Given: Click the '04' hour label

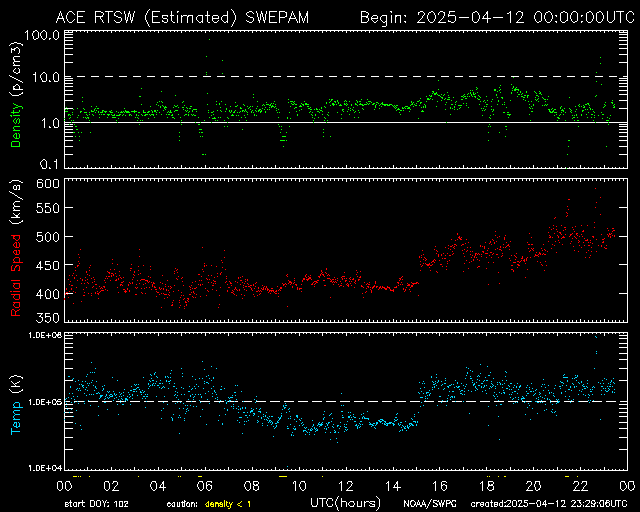Looking at the screenshot, I should tap(158, 486).
